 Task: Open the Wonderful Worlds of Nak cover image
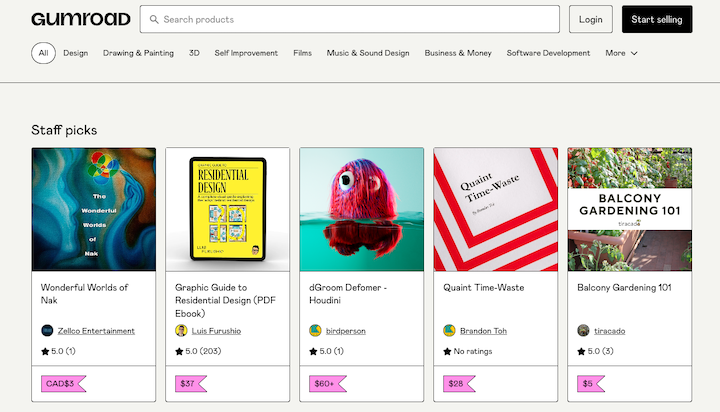(x=94, y=209)
